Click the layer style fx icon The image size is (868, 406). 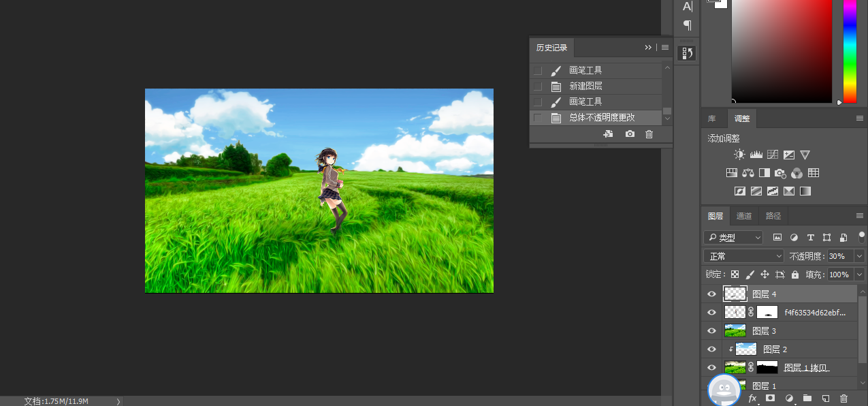click(753, 399)
